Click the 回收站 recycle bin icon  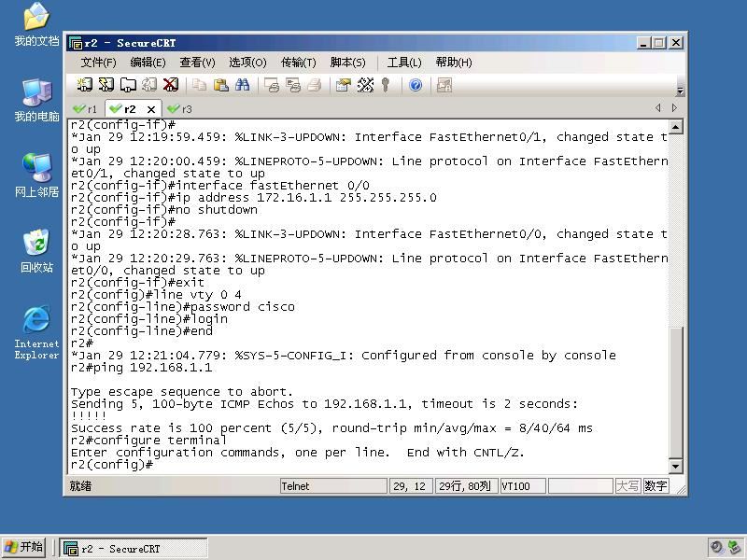pyautogui.click(x=36, y=251)
